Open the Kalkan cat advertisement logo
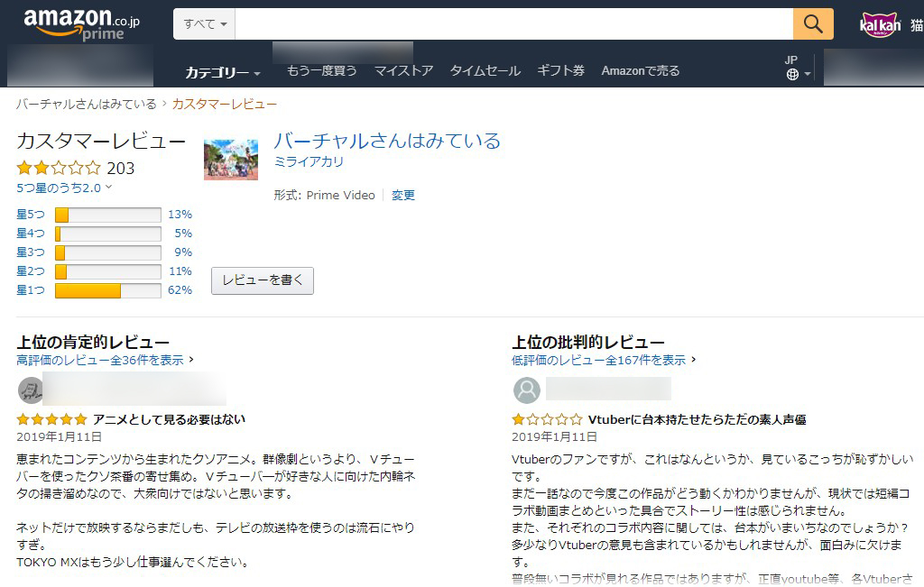Image resolution: width=924 pixels, height=587 pixels. tap(880, 24)
